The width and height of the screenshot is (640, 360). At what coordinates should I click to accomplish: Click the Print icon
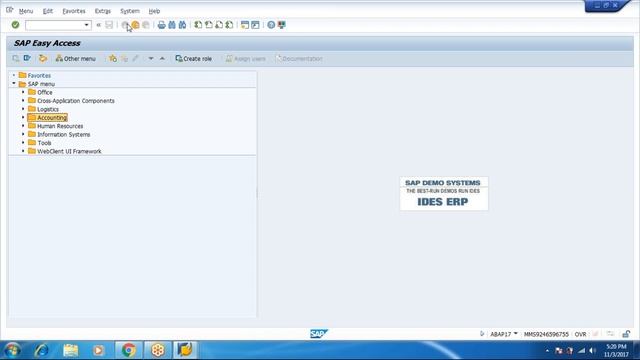coord(162,25)
